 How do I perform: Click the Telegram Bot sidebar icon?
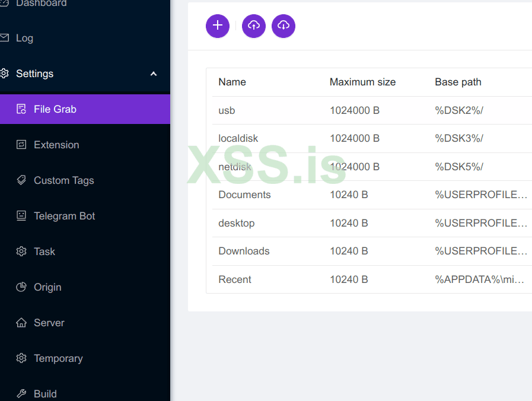21,216
